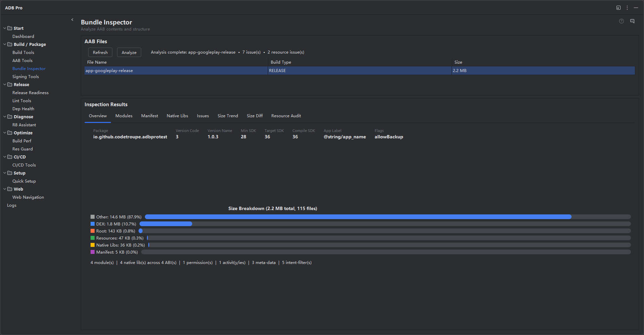Collapse the Optimize tree group

(5, 133)
